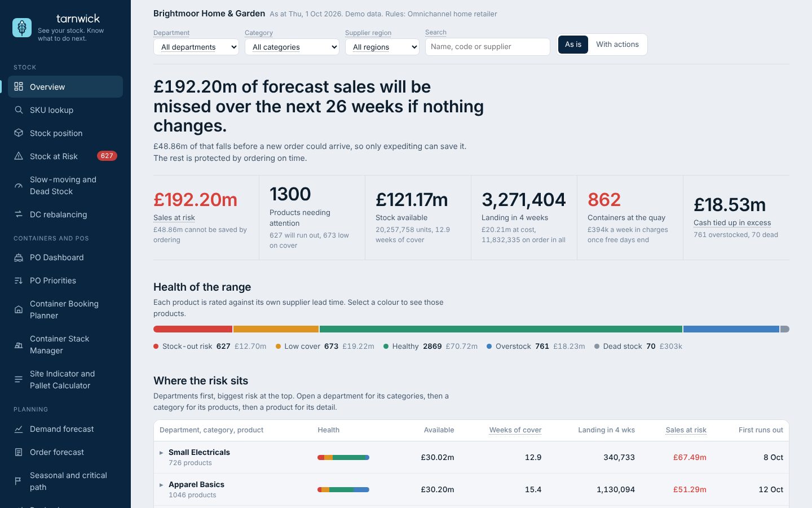The image size is (812, 508).
Task: Click the 862 containers at the quay figure
Action: coord(604,199)
